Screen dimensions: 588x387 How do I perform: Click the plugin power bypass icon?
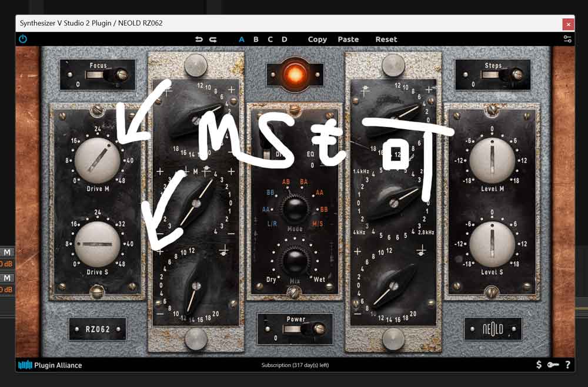point(23,39)
